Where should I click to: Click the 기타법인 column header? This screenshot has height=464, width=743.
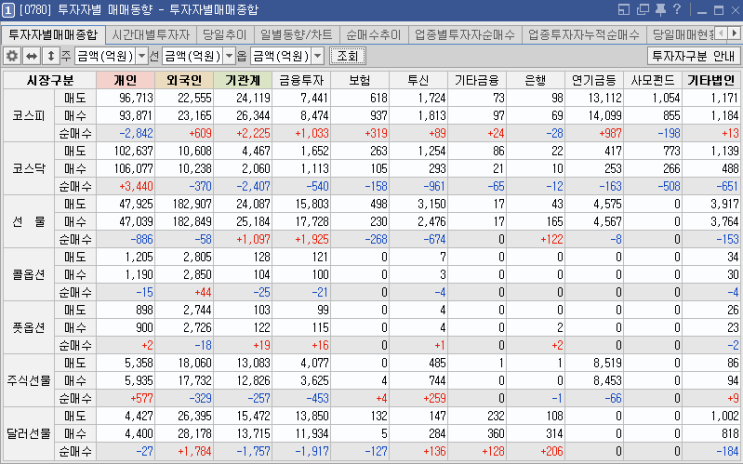(712, 80)
